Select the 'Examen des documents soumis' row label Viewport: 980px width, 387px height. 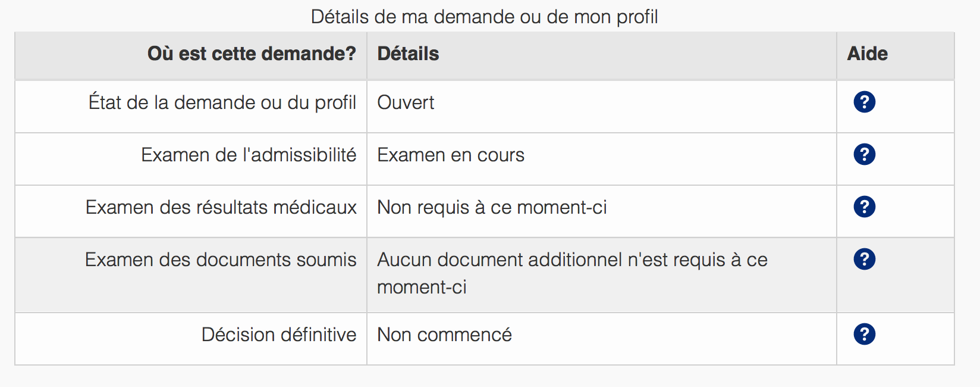tap(221, 260)
